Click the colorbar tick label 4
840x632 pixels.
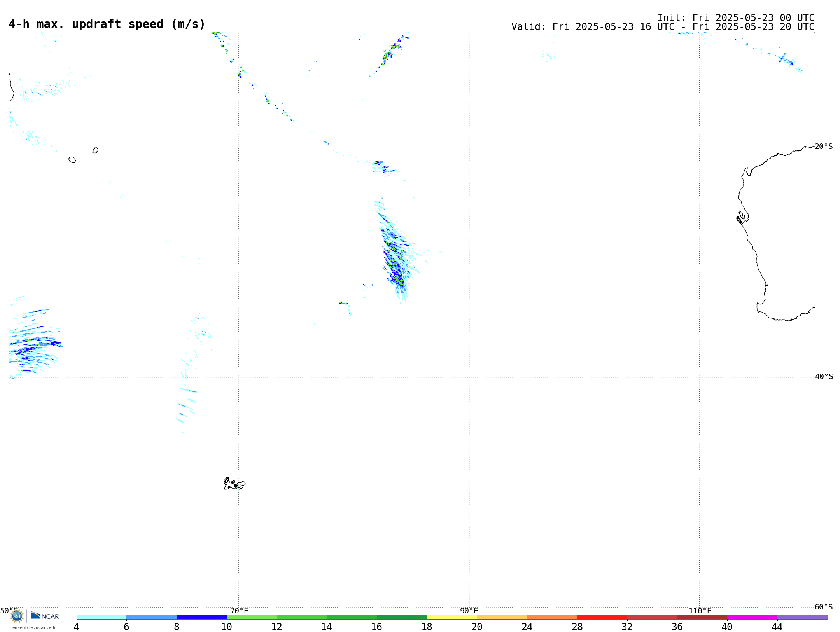point(77,627)
